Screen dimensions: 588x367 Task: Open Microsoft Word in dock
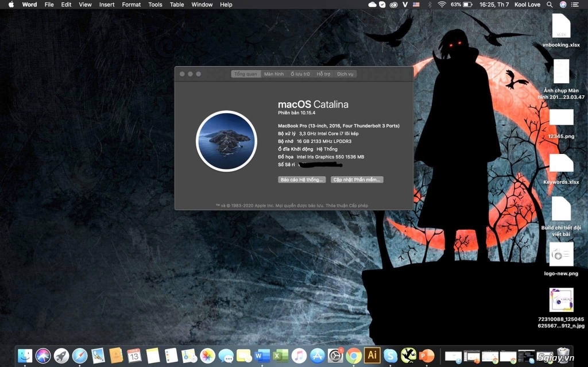(262, 356)
